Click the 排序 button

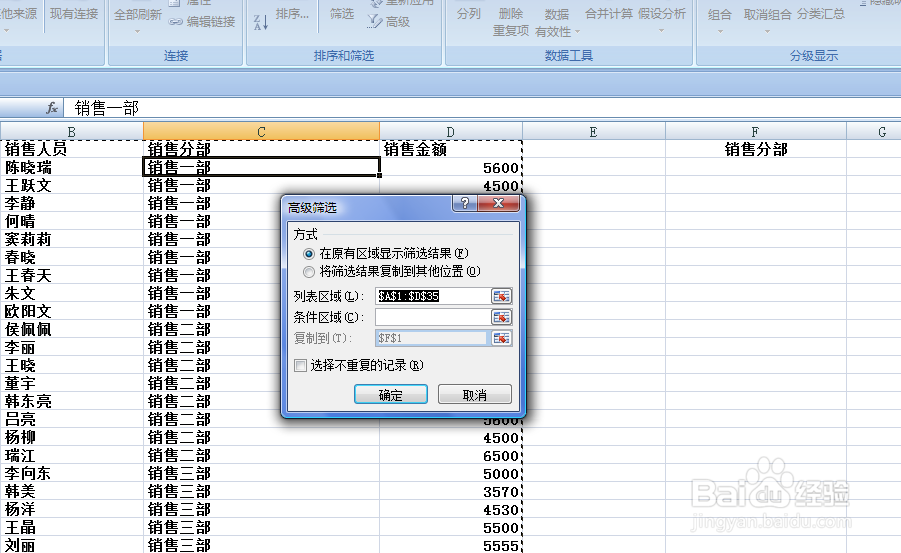(292, 14)
